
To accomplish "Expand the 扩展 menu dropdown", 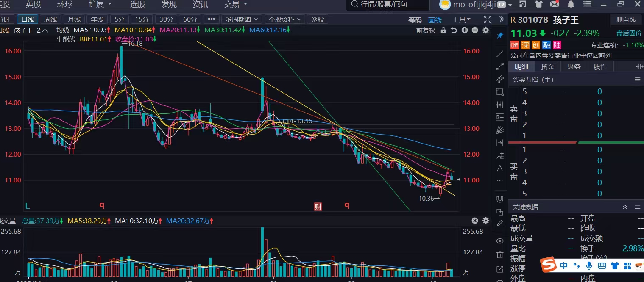I will (100, 5).
